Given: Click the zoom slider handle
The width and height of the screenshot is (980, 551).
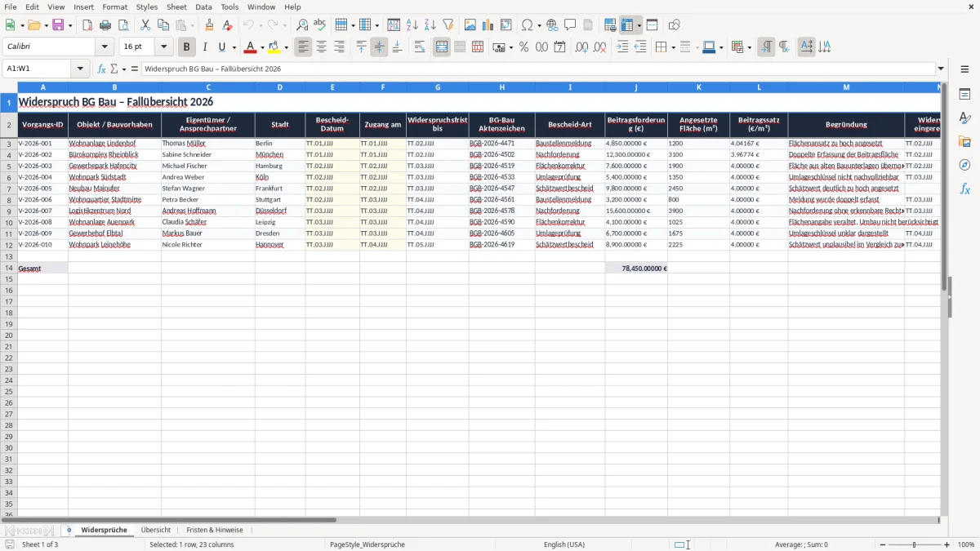Looking at the screenshot, I should [x=915, y=544].
